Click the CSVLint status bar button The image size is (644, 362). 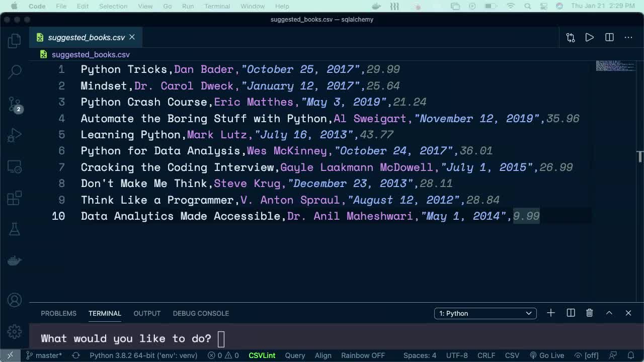point(262,355)
